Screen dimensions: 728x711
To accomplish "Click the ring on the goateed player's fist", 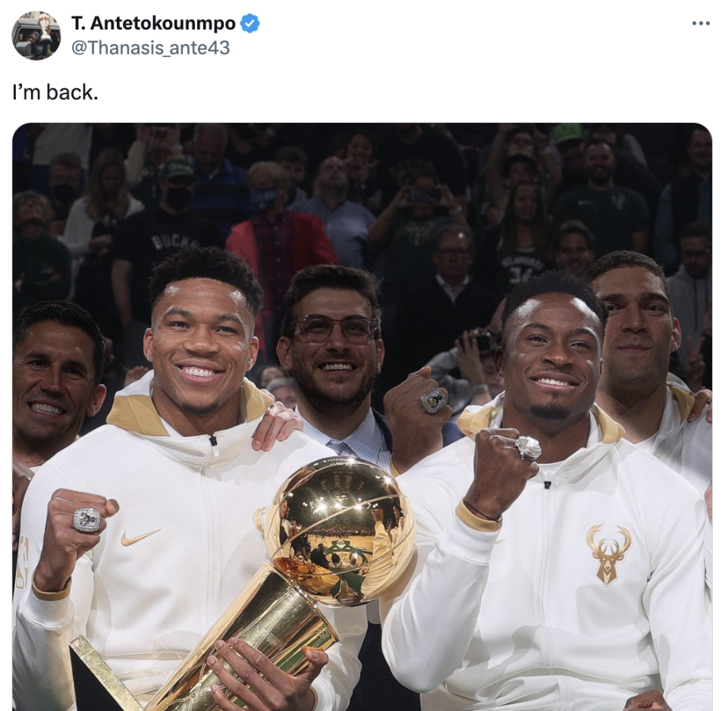I will 529,448.
